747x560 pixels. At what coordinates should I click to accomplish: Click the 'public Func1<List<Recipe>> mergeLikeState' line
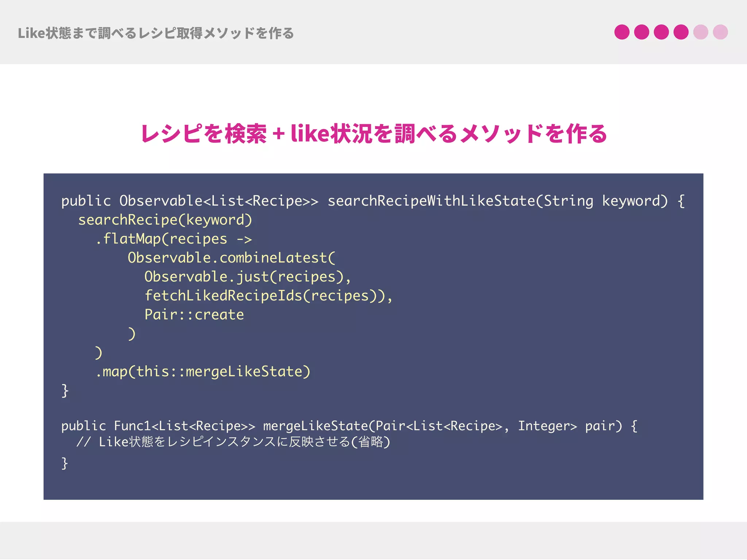click(x=349, y=426)
